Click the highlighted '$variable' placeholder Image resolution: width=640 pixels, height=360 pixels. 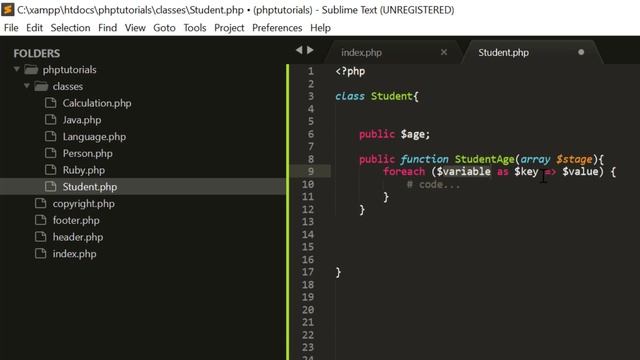(464, 171)
